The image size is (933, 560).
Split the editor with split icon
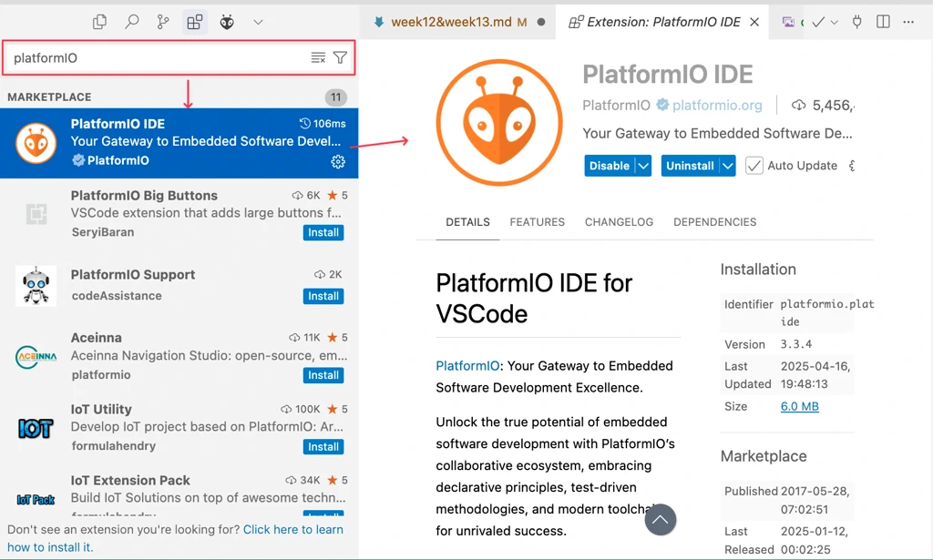click(883, 22)
